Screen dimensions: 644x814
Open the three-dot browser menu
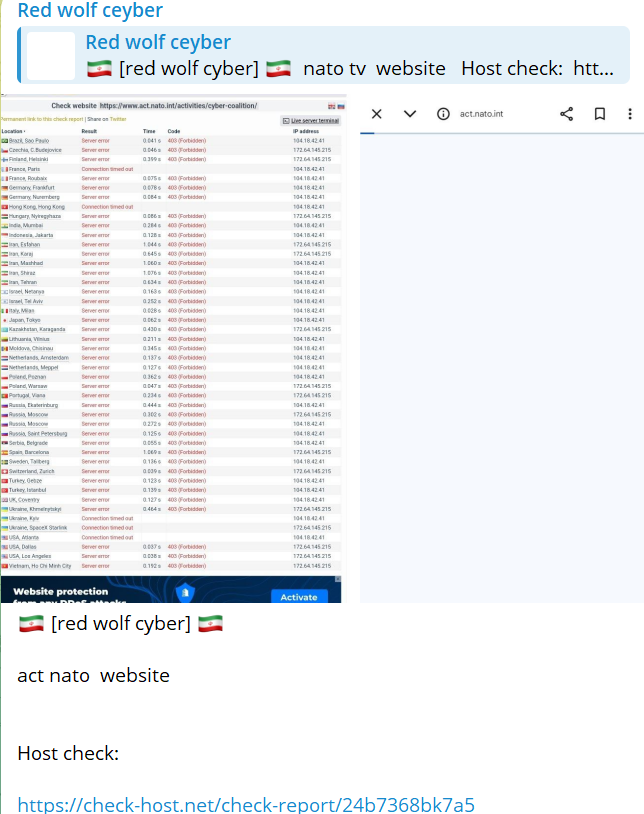(630, 114)
